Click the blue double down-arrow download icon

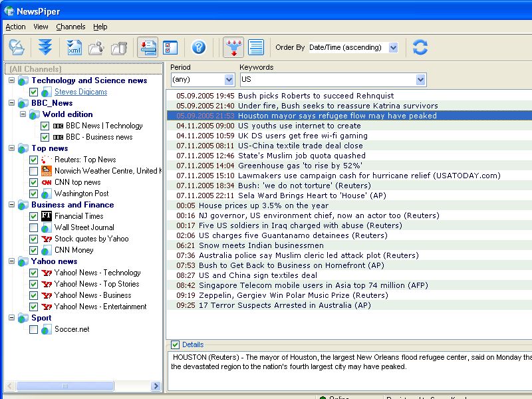tap(45, 47)
